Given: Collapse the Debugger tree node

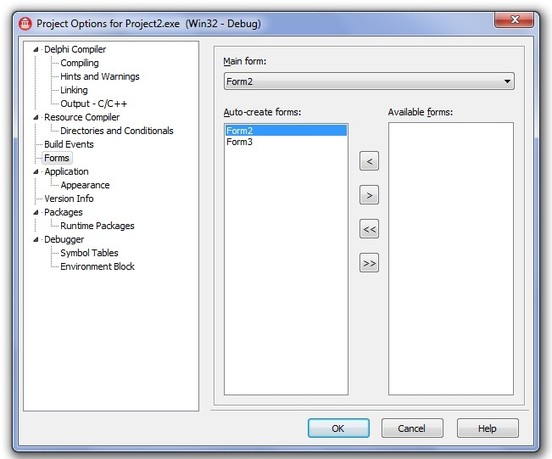Looking at the screenshot, I should 36,240.
